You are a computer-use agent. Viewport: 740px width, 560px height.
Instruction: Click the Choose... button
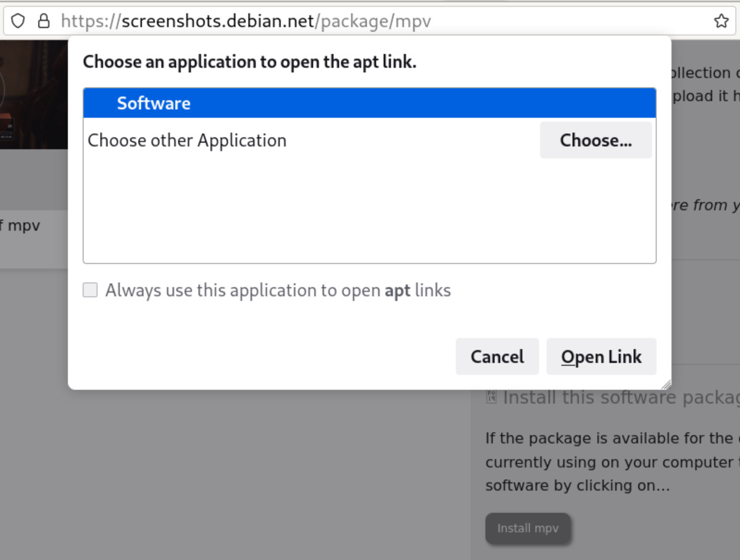(x=596, y=140)
